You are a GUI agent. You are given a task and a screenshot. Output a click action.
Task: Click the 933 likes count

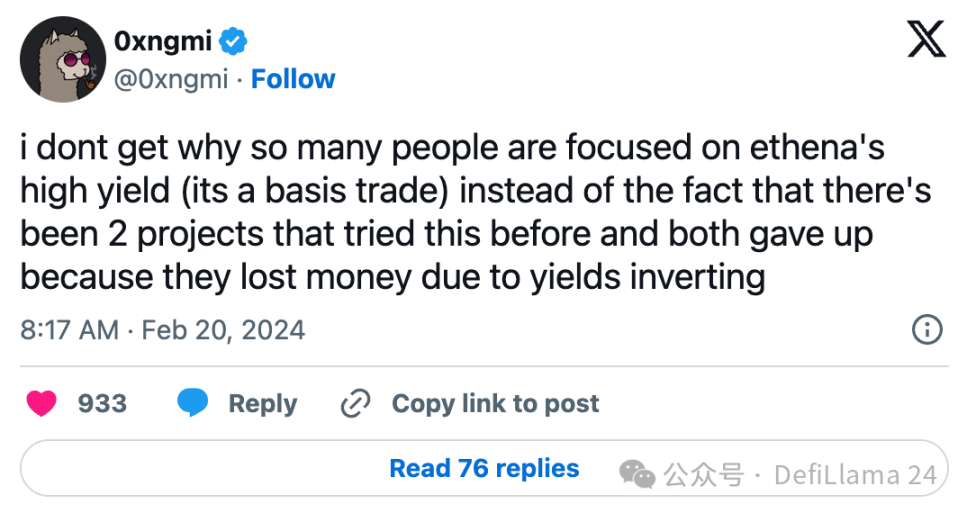(102, 403)
